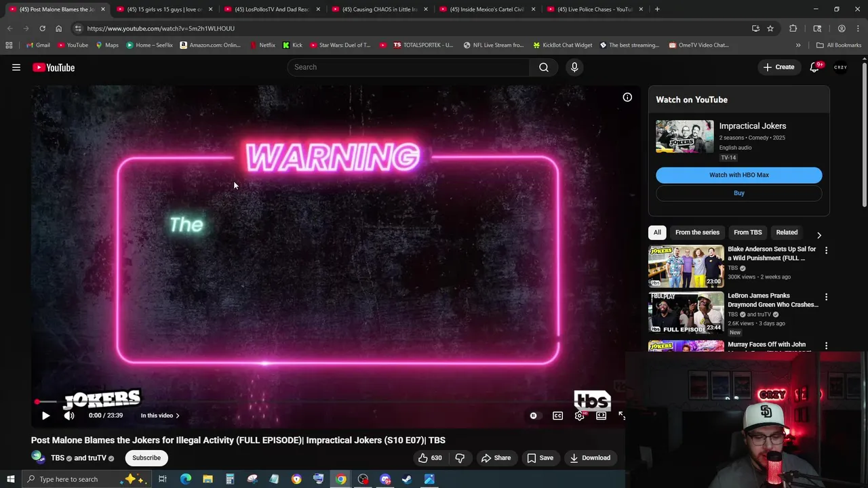The height and width of the screenshot is (488, 868).
Task: Play the video
Action: pyautogui.click(x=45, y=415)
